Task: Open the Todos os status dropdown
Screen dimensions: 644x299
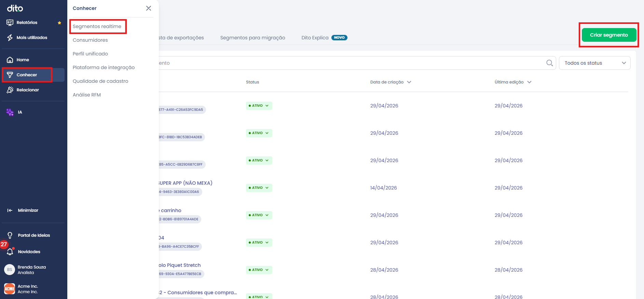Action: tap(594, 63)
